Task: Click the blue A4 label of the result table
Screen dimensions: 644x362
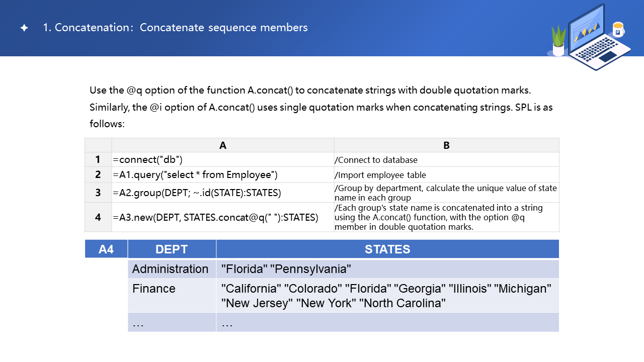Action: [106, 249]
